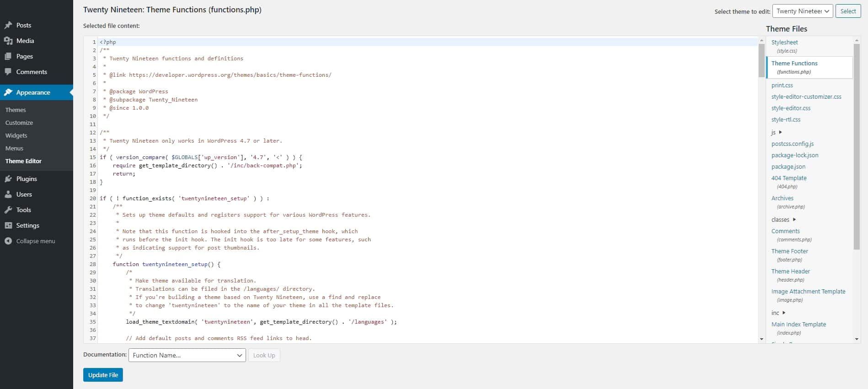Open the Select theme to edit dropdown
868x389 pixels.
click(x=802, y=11)
